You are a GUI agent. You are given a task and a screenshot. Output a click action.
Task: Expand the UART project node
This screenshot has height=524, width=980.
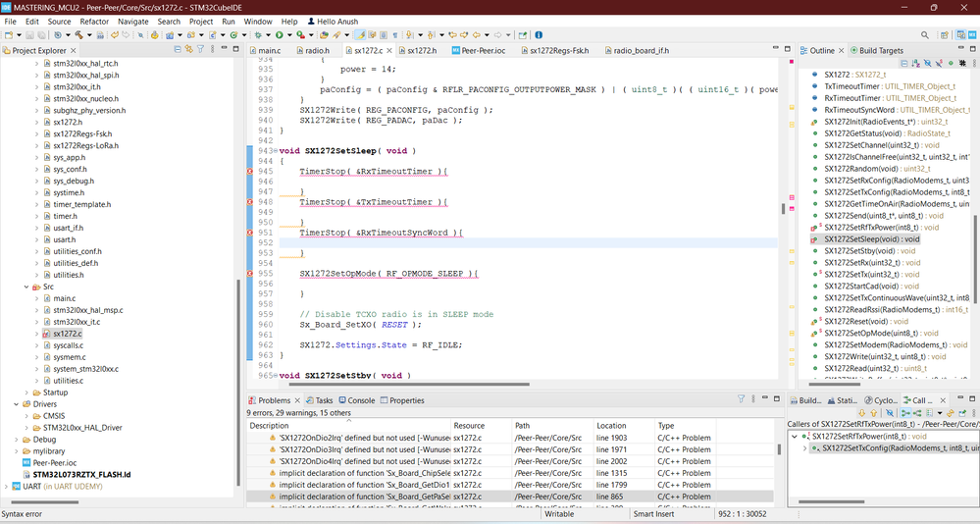(6, 487)
